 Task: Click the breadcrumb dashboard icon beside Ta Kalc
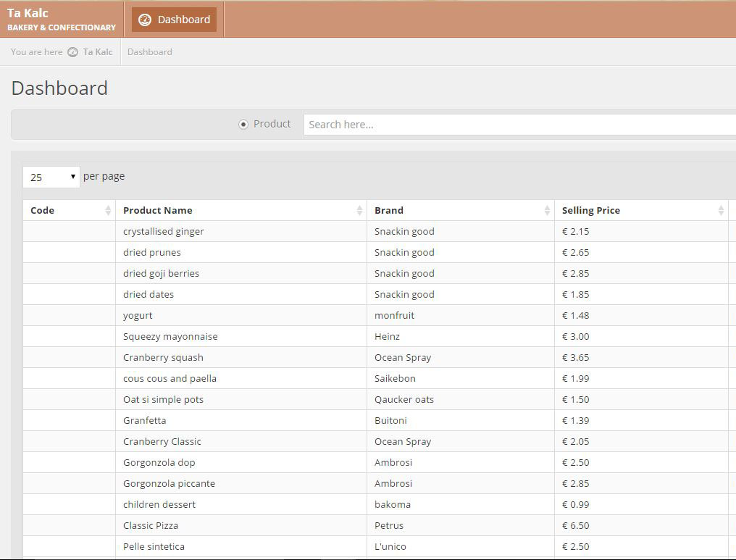click(72, 52)
